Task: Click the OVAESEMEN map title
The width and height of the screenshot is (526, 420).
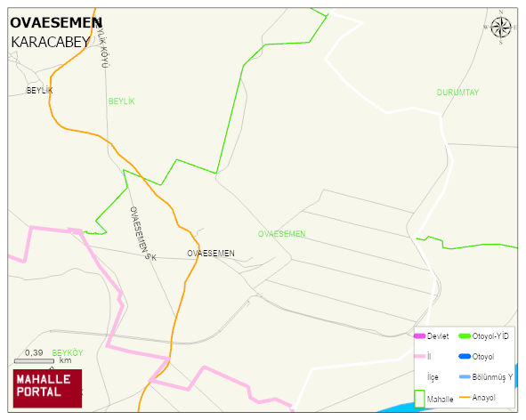Action: (56, 23)
